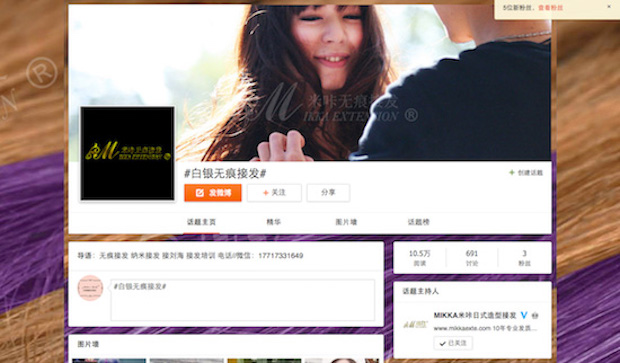Close the new followers notification
The height and width of the screenshot is (363, 620).
609,6
